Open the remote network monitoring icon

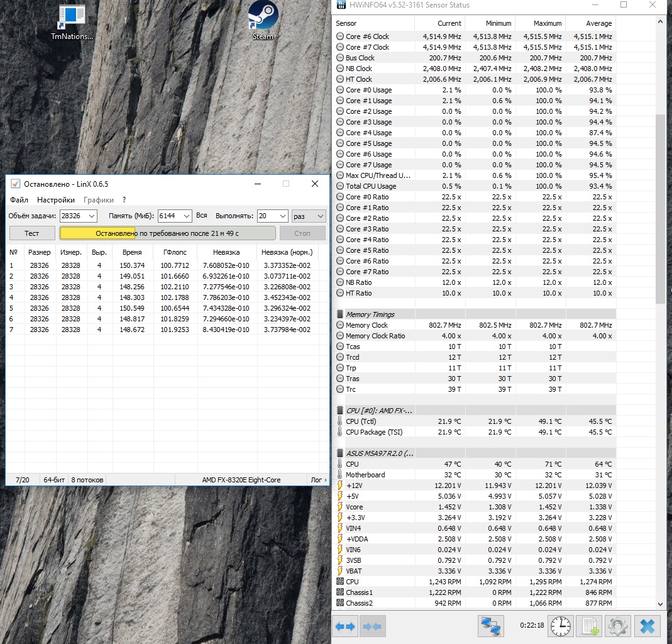490,626
